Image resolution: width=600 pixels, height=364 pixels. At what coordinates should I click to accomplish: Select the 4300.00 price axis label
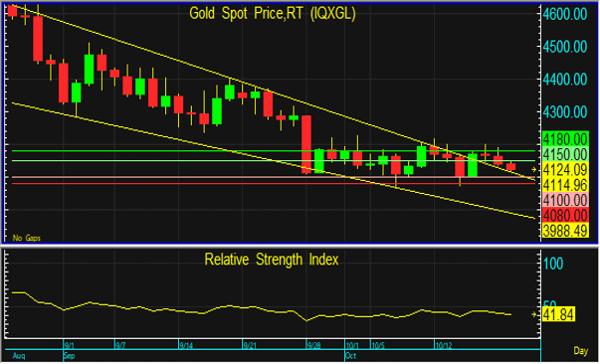(x=565, y=112)
